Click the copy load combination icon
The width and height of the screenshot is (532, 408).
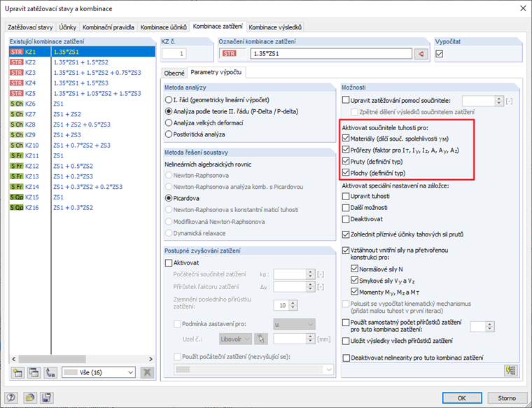coord(34,372)
